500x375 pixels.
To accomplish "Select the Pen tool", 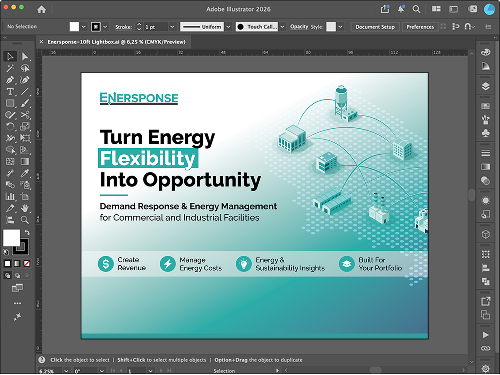I will 10,80.
